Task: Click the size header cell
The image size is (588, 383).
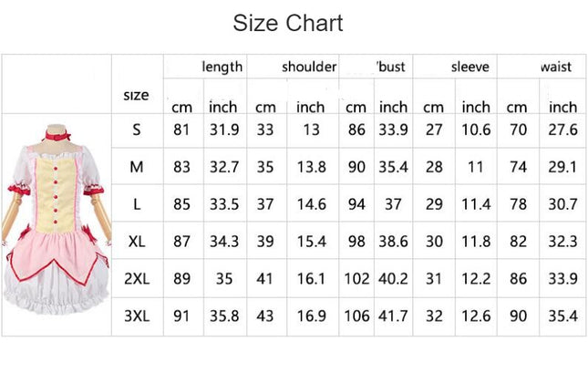Action: pyautogui.click(x=136, y=95)
